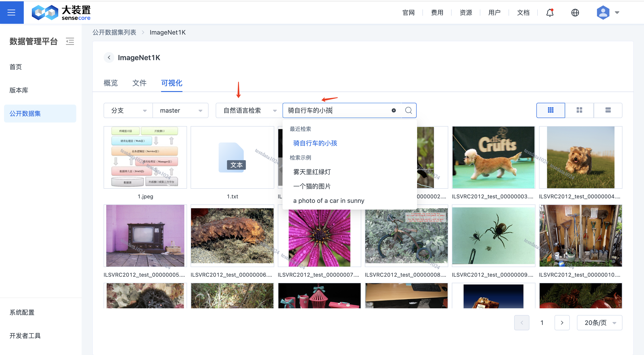Click 官网 in the top navigation
Screen dimensions: 644x355
click(408, 13)
